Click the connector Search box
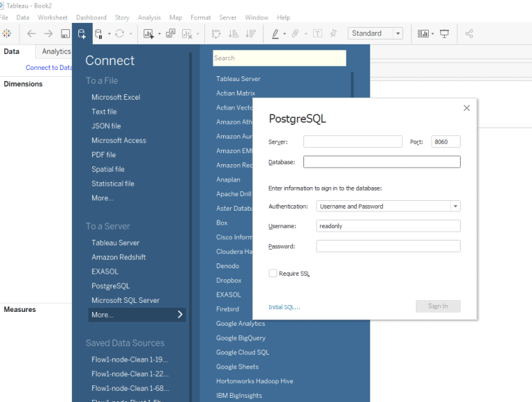The image size is (532, 402). pyautogui.click(x=279, y=58)
